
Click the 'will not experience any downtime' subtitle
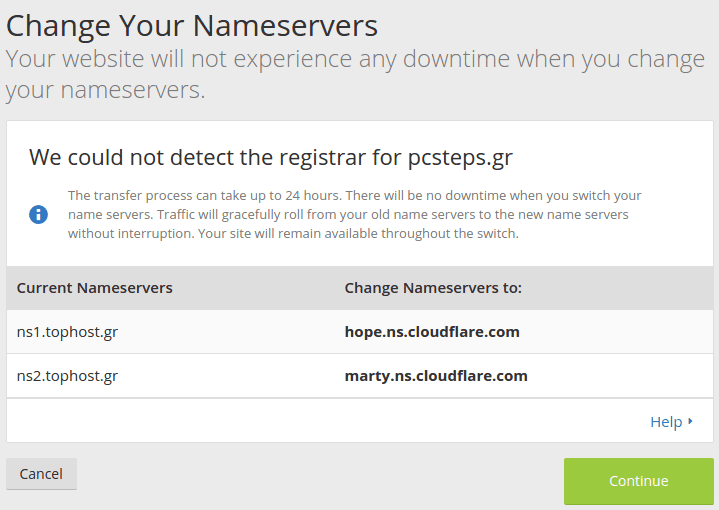pos(355,74)
